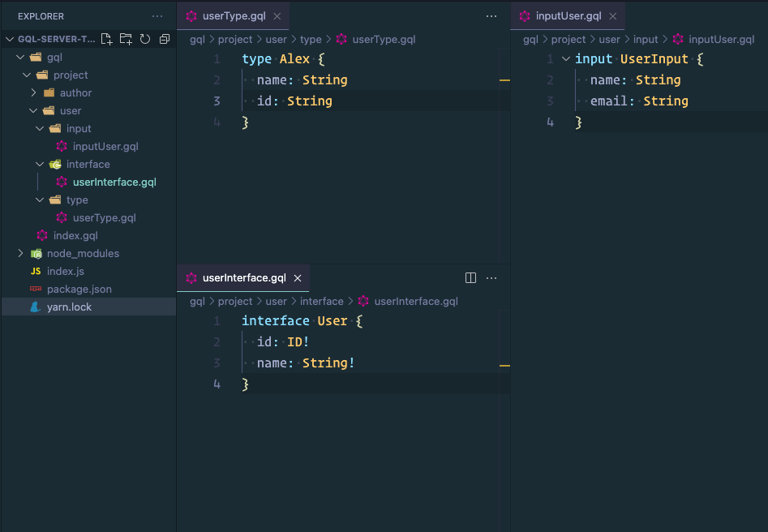Fold the input UserInput block

coord(566,58)
